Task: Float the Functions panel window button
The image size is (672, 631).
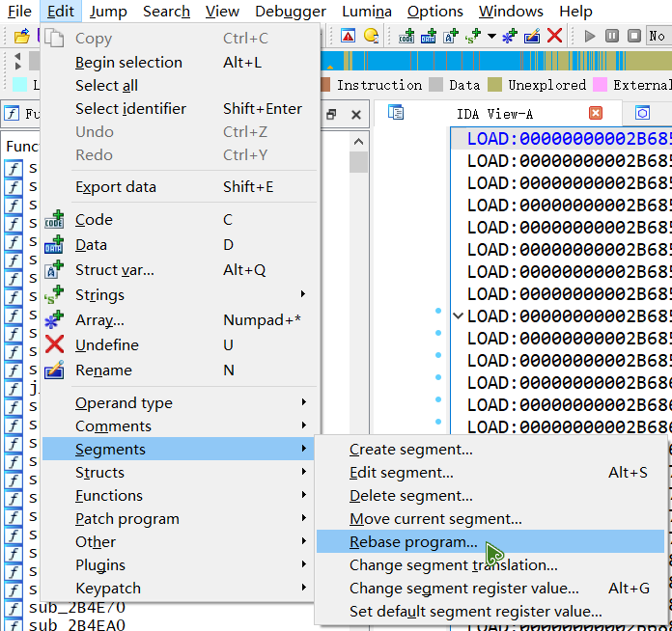Action: [x=331, y=115]
